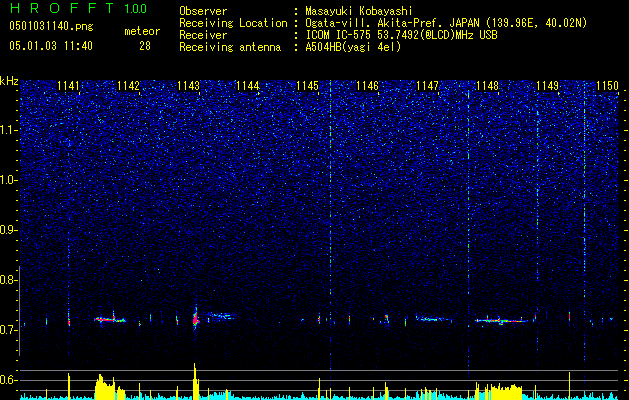Click the meteor label
The height and width of the screenshot is (400, 629).
point(142,31)
